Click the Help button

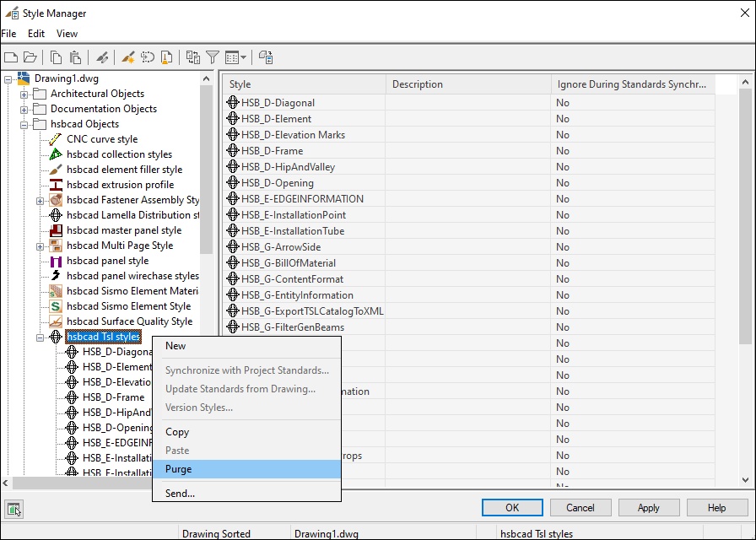tap(717, 508)
